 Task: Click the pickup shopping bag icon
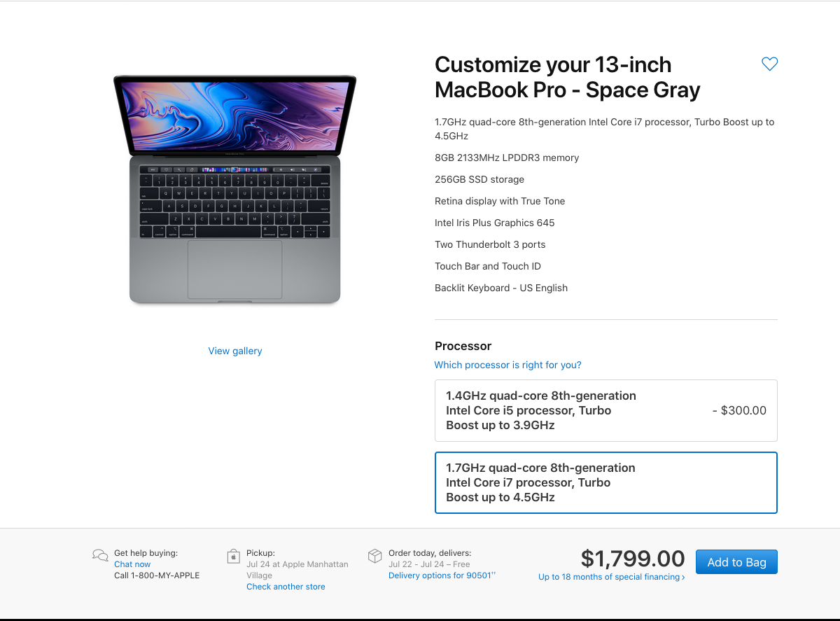coord(234,557)
